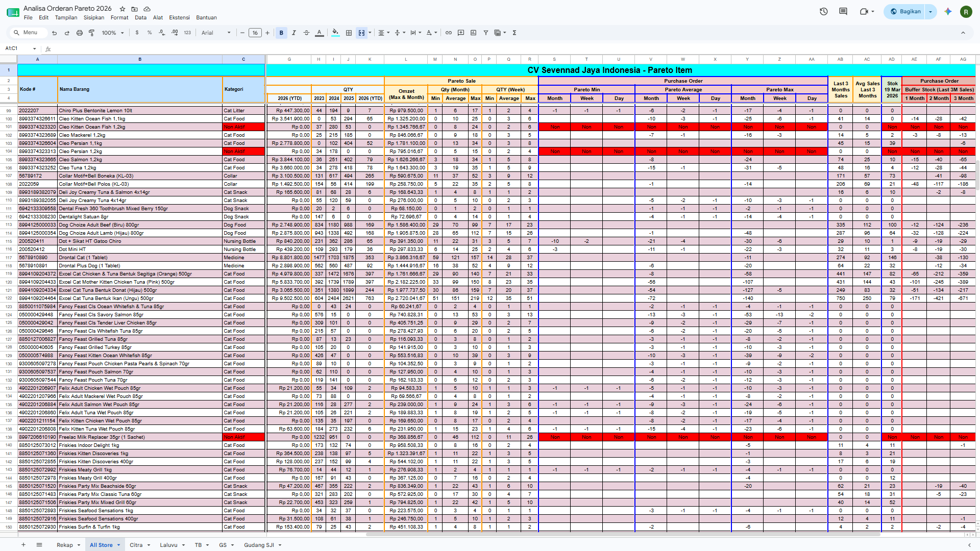Click the Redo icon in toolbar
Screen dimensions: 980x551
pyautogui.click(x=67, y=33)
